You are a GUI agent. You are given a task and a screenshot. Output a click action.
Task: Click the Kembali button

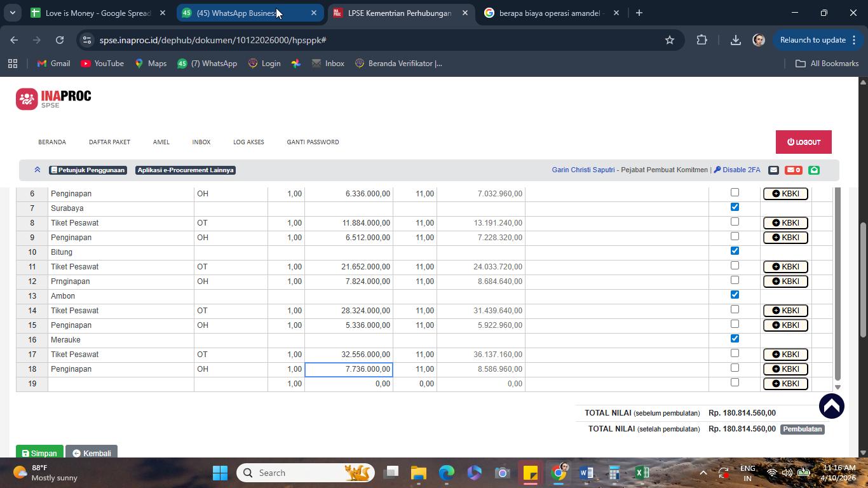click(92, 452)
